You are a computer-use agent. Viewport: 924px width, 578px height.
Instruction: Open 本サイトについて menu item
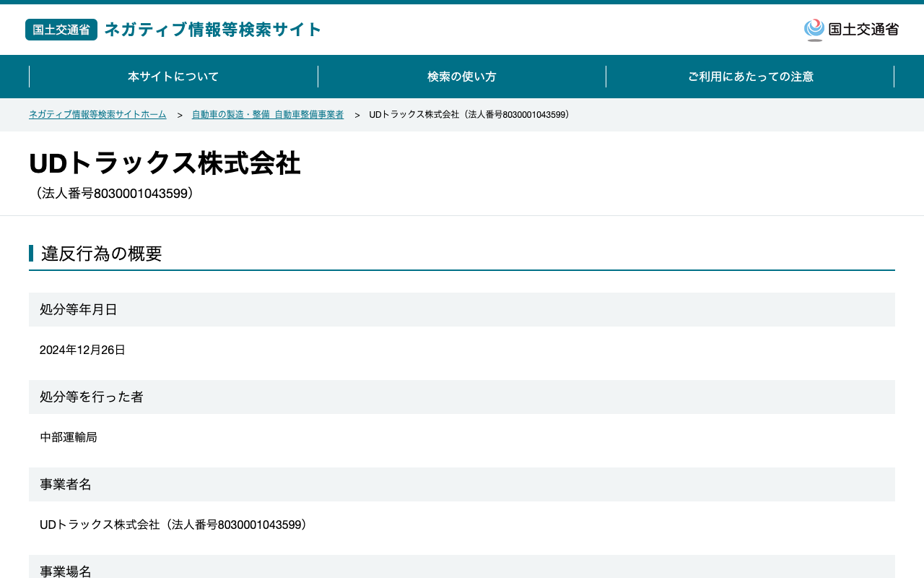pyautogui.click(x=173, y=77)
